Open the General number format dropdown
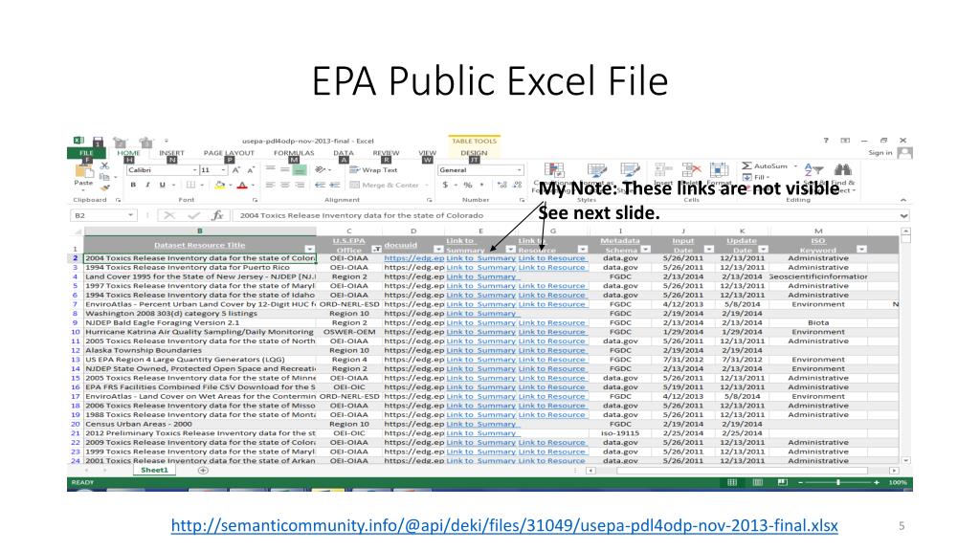 519,170
